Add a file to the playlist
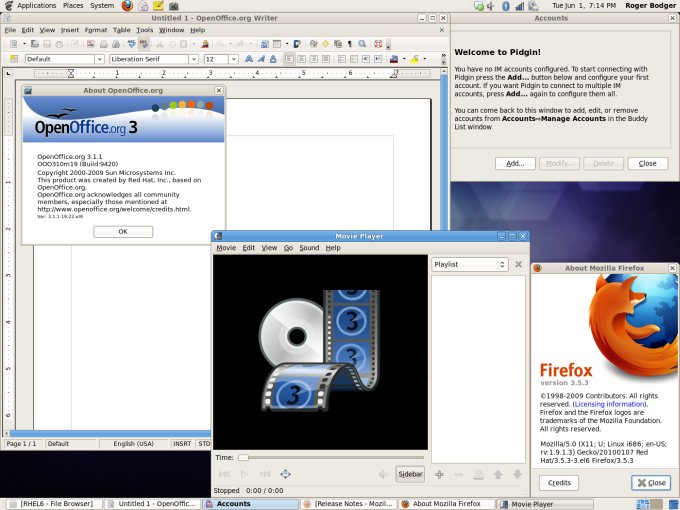Viewport: 680px width, 510px height. 439,474
